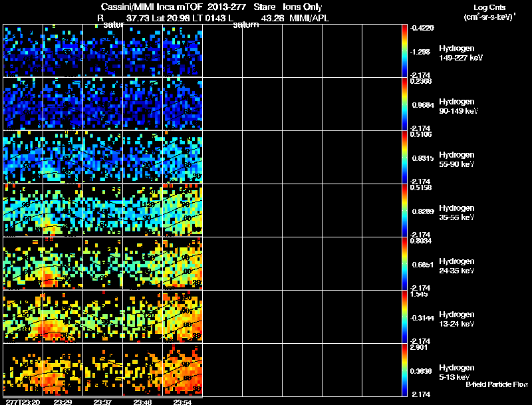The width and height of the screenshot is (532, 405).
Task: Select the 'Ions Only' title text
Action: tap(302, 7)
